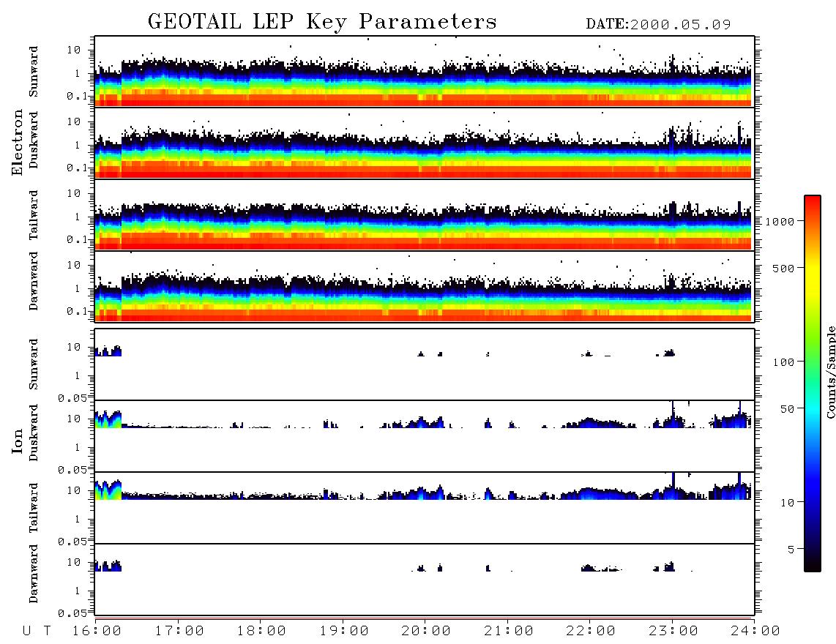836x644 pixels.
Task: Click the colorbar 10 tick value
Action: [787, 503]
